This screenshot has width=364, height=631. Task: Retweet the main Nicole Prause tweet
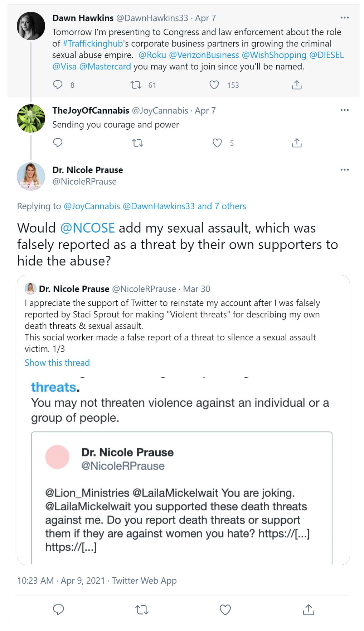click(x=142, y=610)
